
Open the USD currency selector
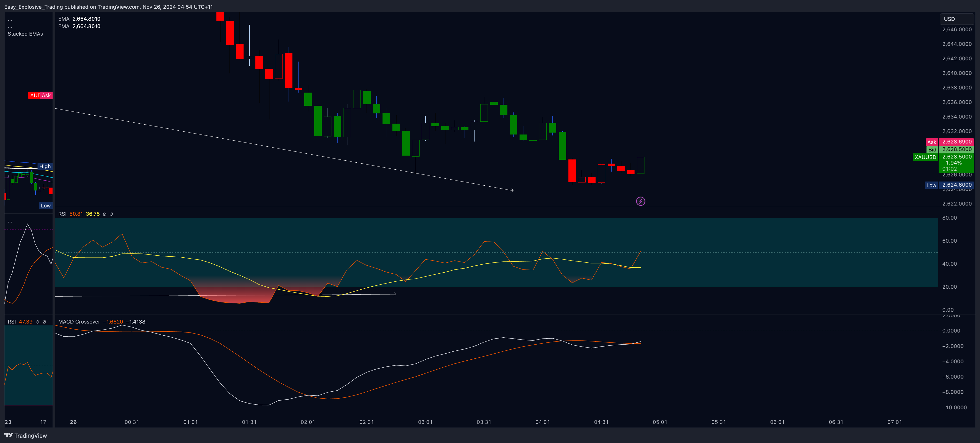tap(957, 19)
